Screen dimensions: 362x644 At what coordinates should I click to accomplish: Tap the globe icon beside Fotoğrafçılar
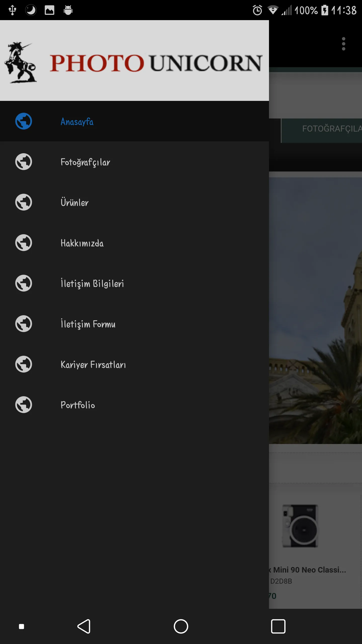pos(24,162)
